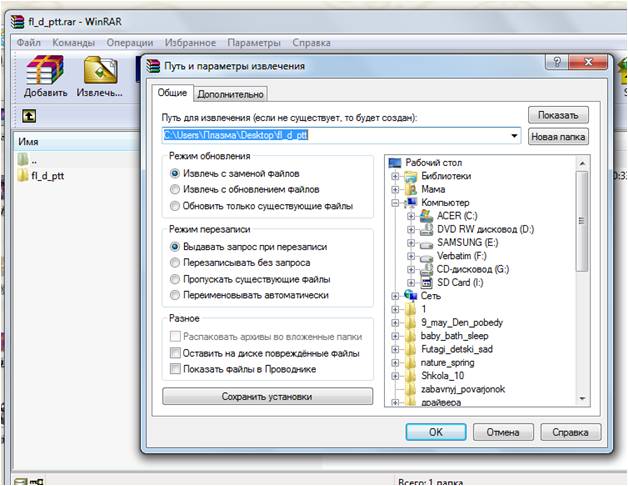The height and width of the screenshot is (486, 628).
Task: Open the Файл menu
Action: point(28,42)
